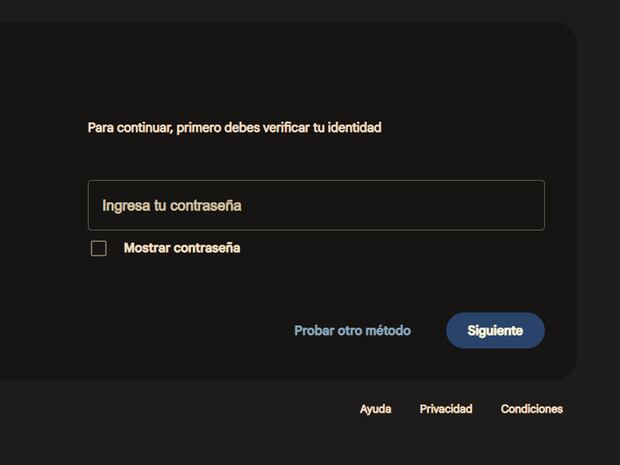The width and height of the screenshot is (620, 465).
Task: Go to the 'Privacidad' footer link
Action: pyautogui.click(x=446, y=409)
